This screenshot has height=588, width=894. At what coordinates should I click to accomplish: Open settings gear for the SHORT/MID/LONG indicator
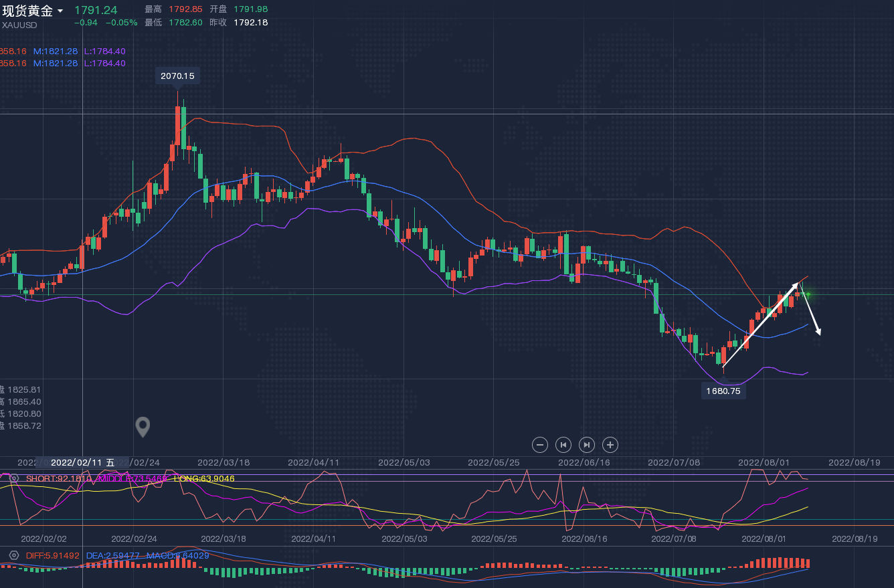coord(13,479)
